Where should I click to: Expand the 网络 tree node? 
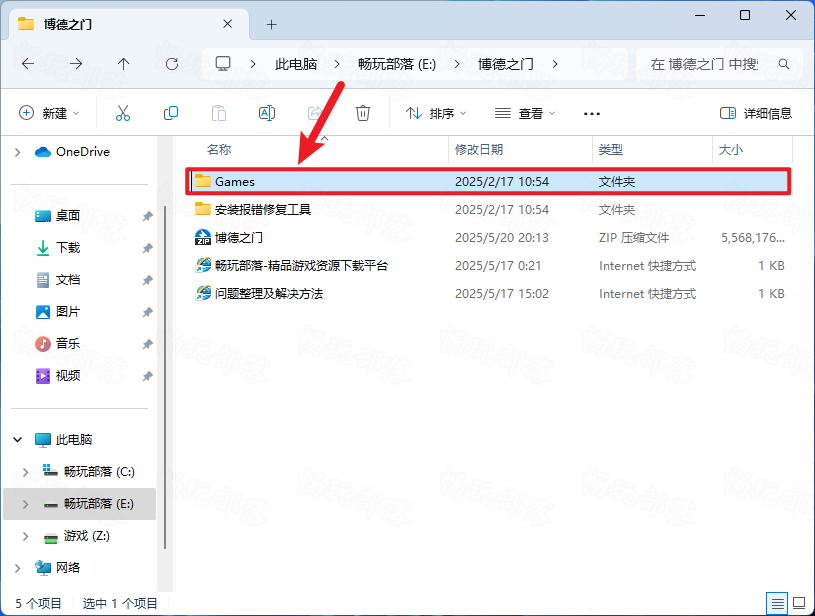18,568
